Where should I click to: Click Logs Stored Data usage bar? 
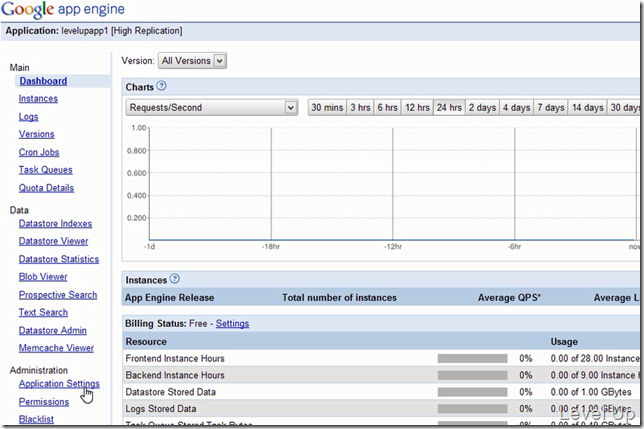[472, 409]
